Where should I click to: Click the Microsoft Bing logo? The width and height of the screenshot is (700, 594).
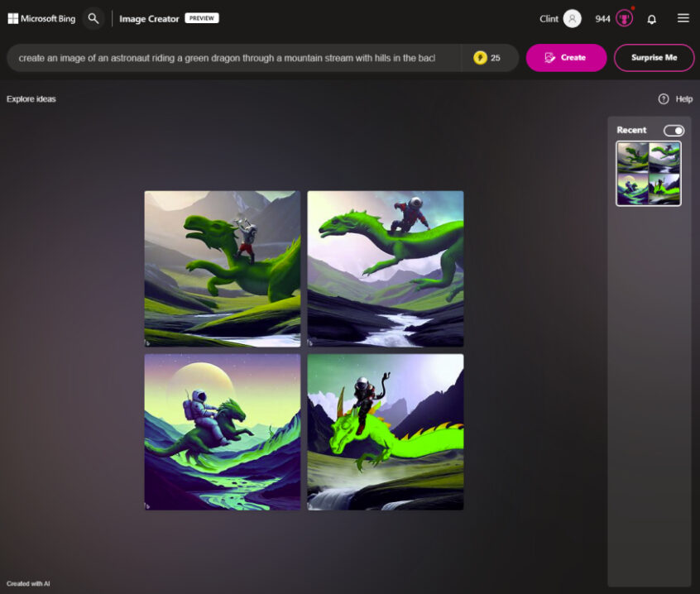coord(41,17)
